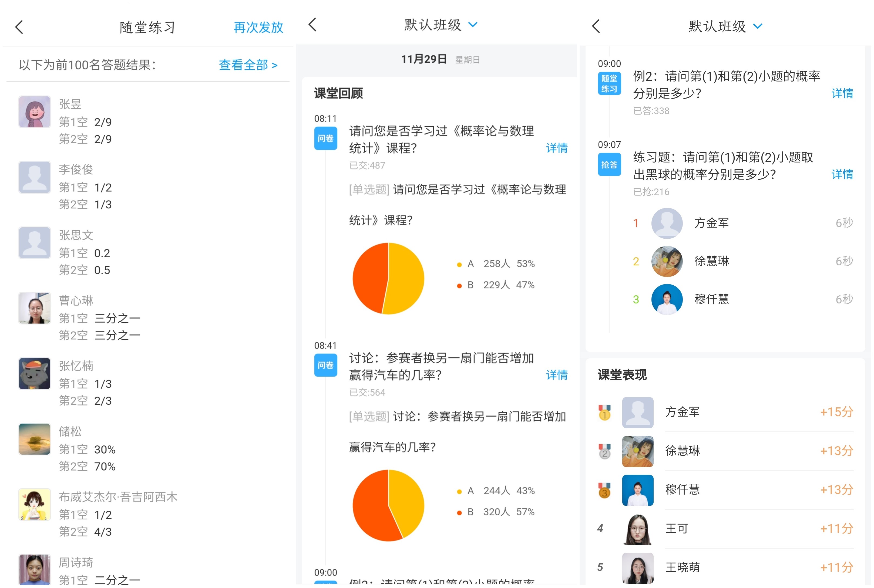
Task: Go back from the middle 默认班级 screen
Action: 312,25
